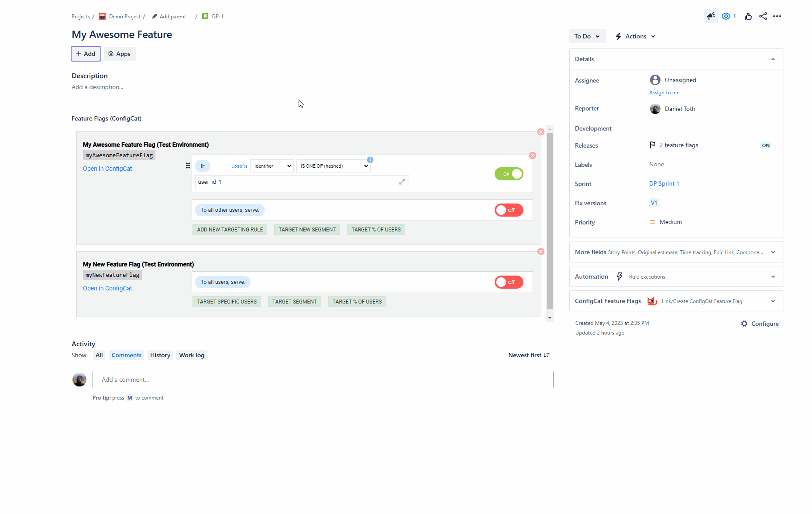The image size is (812, 514).
Task: Expand the More fields section
Action: [773, 252]
